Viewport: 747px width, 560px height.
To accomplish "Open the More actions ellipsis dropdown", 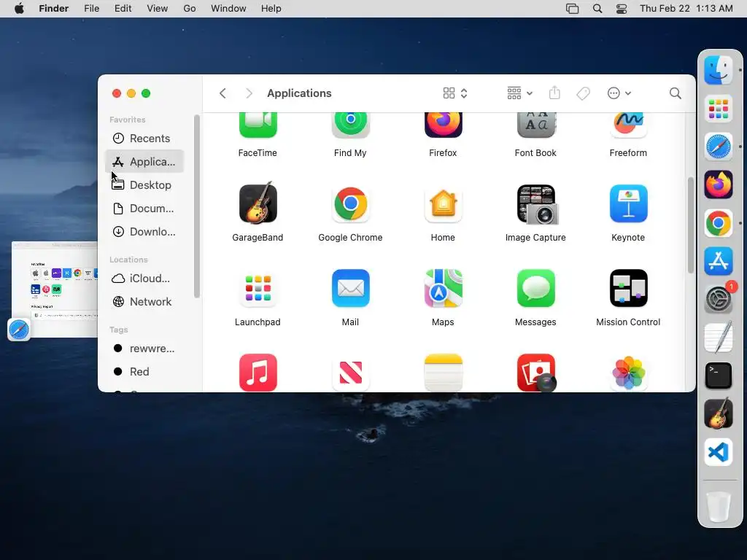I will (619, 93).
